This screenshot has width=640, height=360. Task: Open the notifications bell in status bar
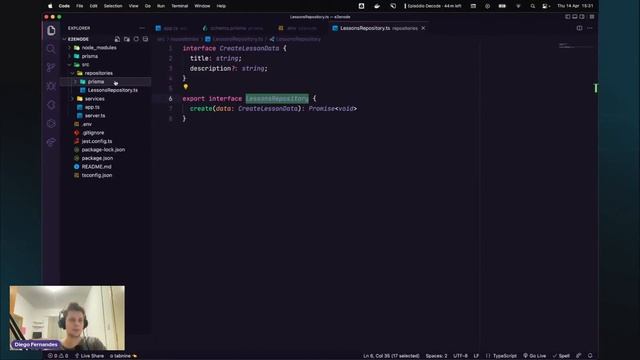coord(590,356)
